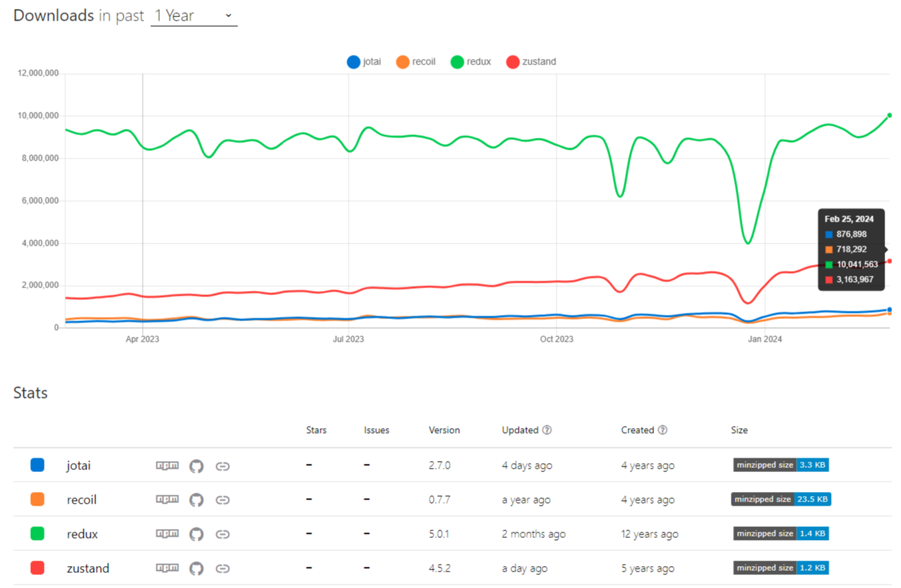Click the Updated column header
Image resolution: width=901 pixels, height=588 pixels.
tap(520, 430)
